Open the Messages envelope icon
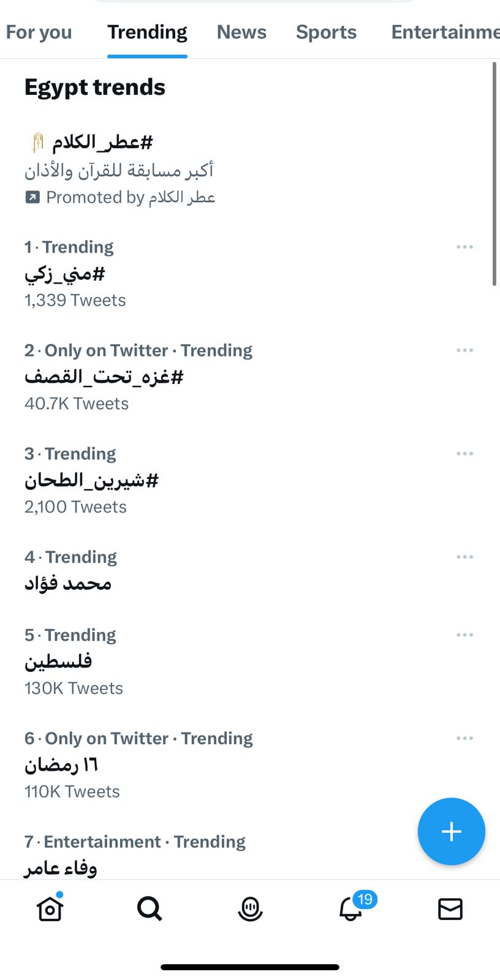The width and height of the screenshot is (500, 980). click(450, 909)
